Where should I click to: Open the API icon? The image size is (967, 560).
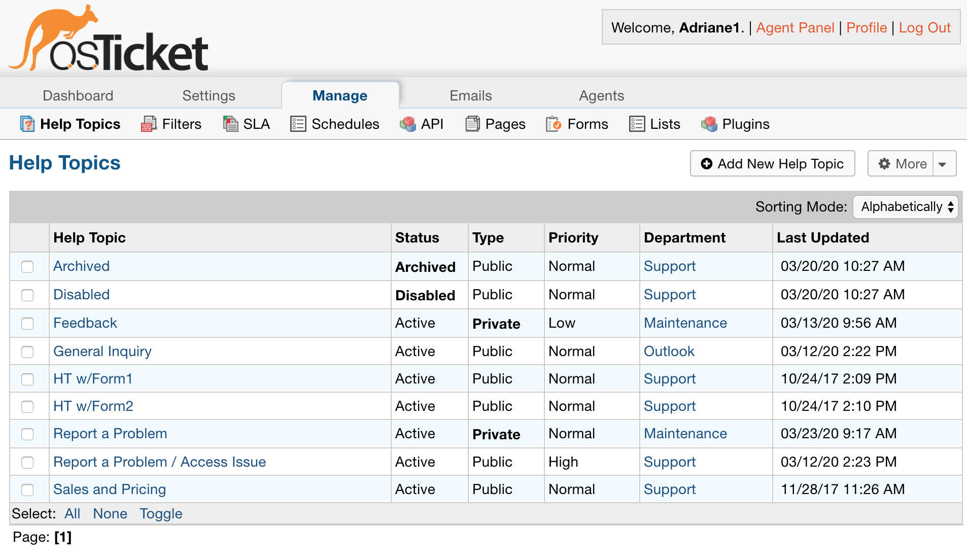click(x=408, y=124)
